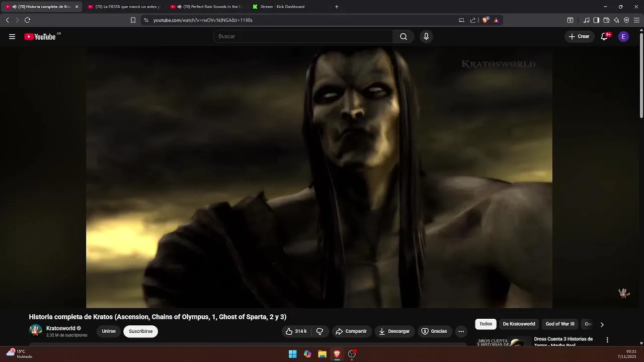Image resolution: width=644 pixels, height=362 pixels.
Task: Open Brave playlist music icon
Action: click(587, 20)
